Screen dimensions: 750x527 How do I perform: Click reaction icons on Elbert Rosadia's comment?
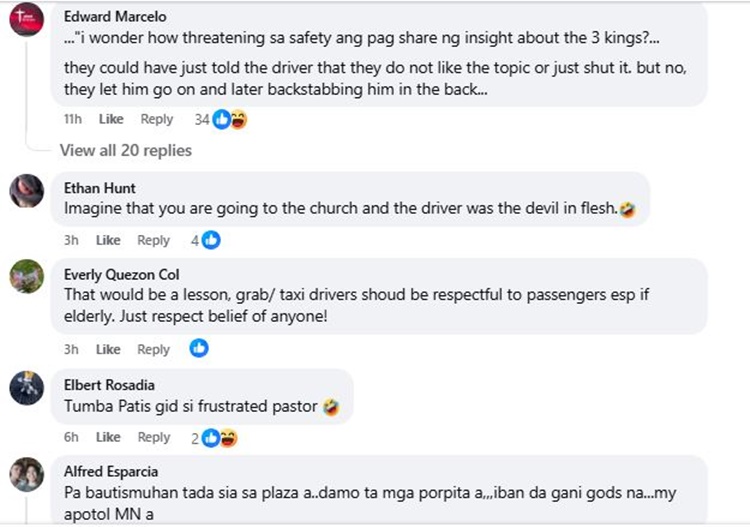click(219, 437)
